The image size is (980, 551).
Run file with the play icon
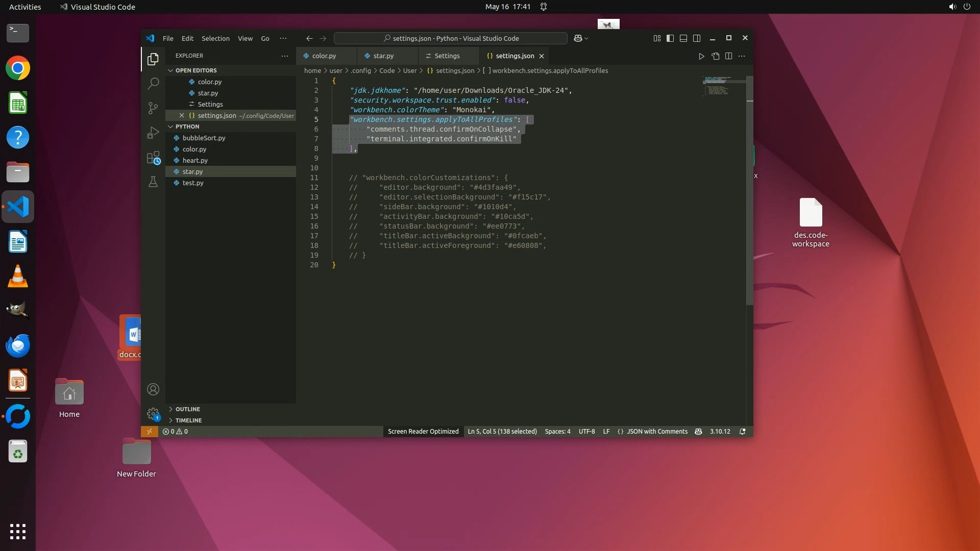701,56
